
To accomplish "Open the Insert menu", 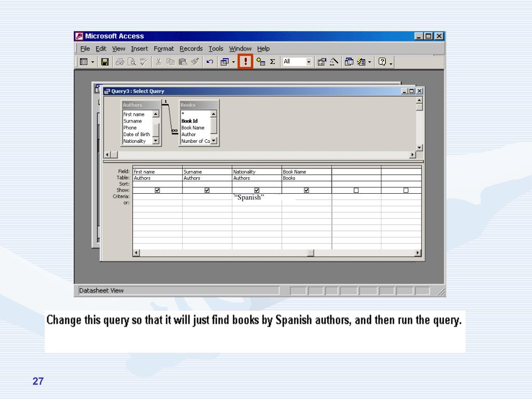I will coord(139,49).
